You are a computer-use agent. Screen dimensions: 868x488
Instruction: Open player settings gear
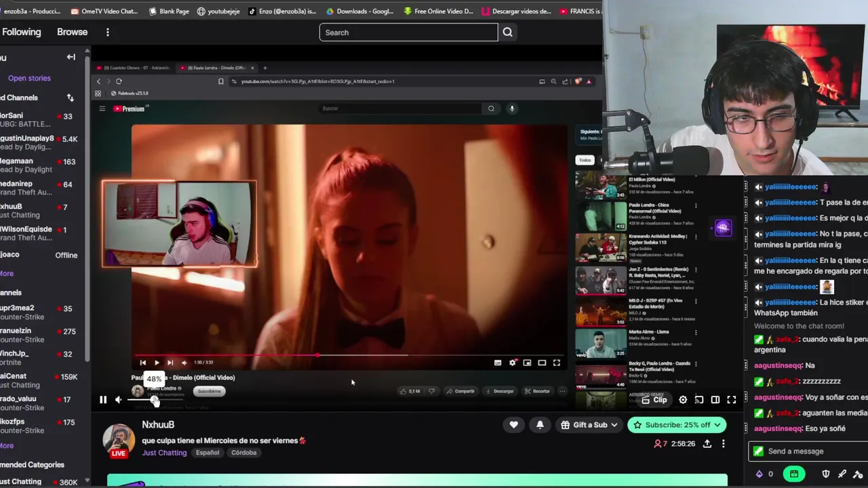[x=683, y=400]
